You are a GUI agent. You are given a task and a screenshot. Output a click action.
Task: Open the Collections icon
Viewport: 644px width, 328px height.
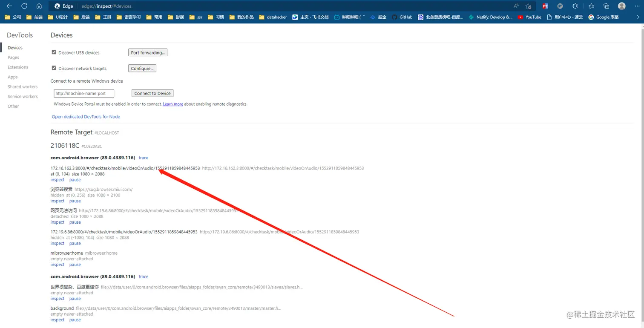tap(607, 6)
